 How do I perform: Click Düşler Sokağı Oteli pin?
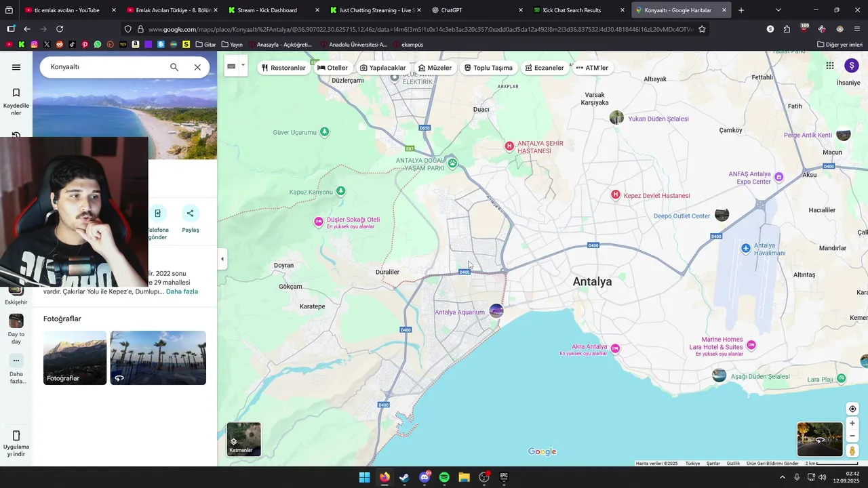(x=319, y=222)
